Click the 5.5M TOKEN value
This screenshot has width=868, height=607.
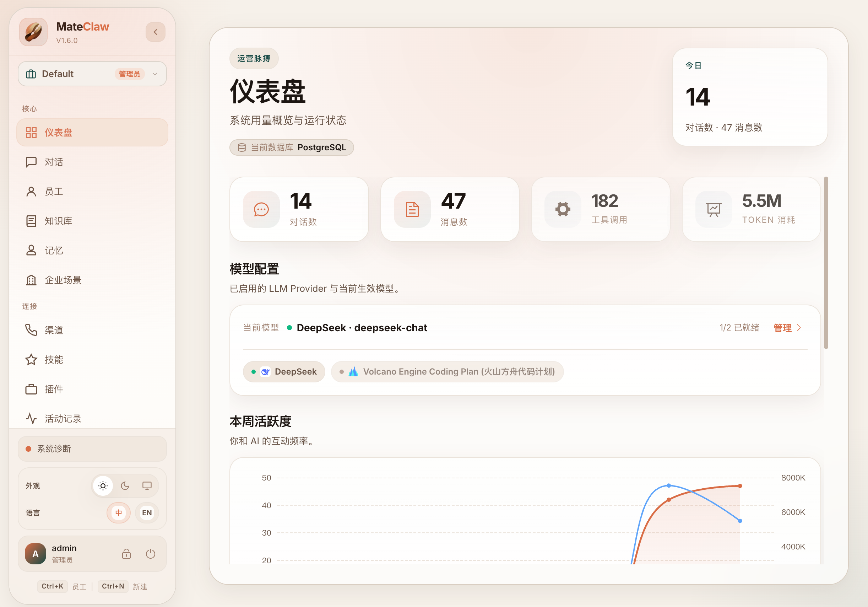coord(762,201)
